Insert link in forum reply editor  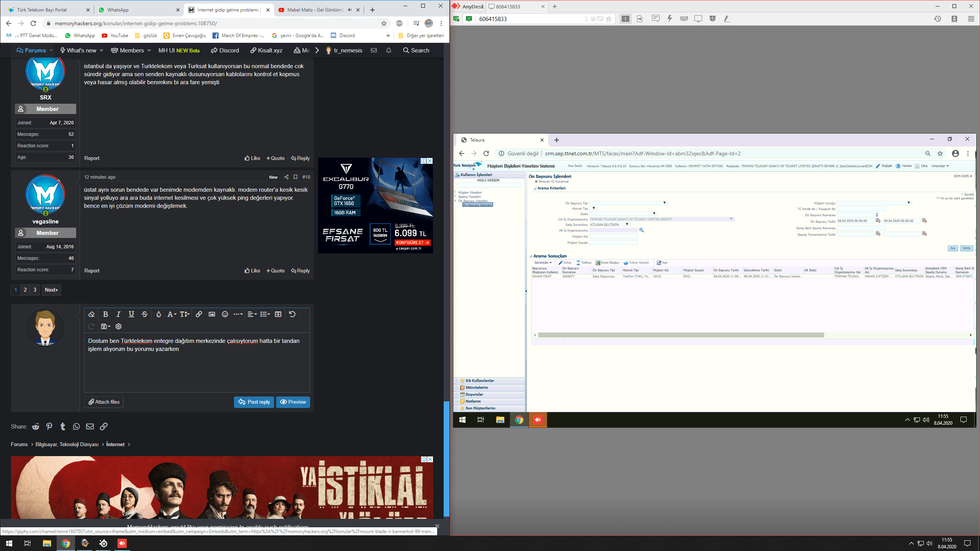(x=199, y=314)
